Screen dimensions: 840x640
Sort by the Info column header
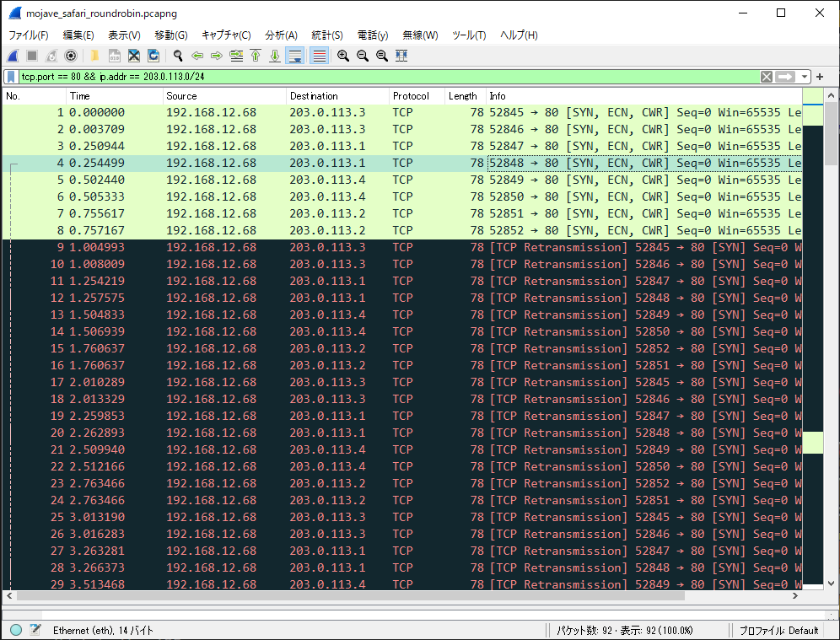pos(644,96)
